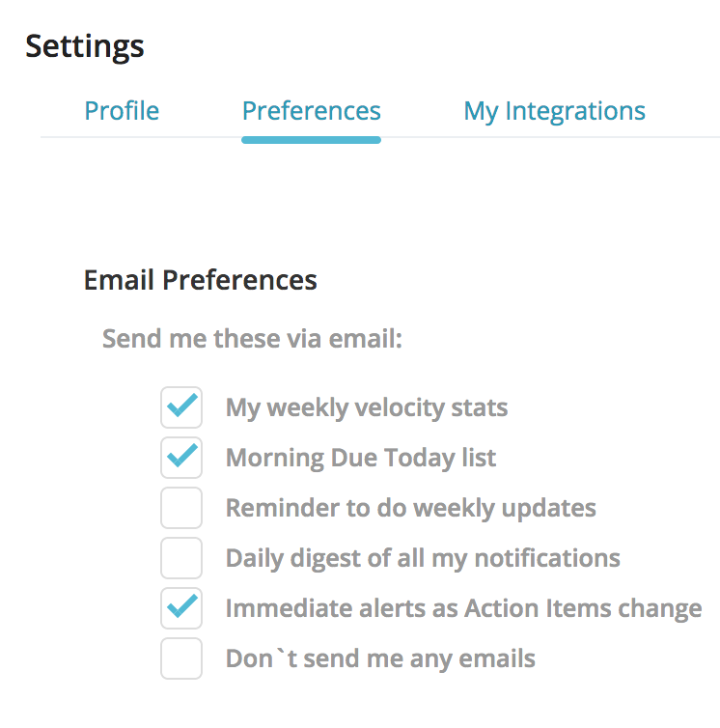This screenshot has height=728, width=720.
Task: Click the 'Morning Due Today list' label text
Action: click(360, 458)
